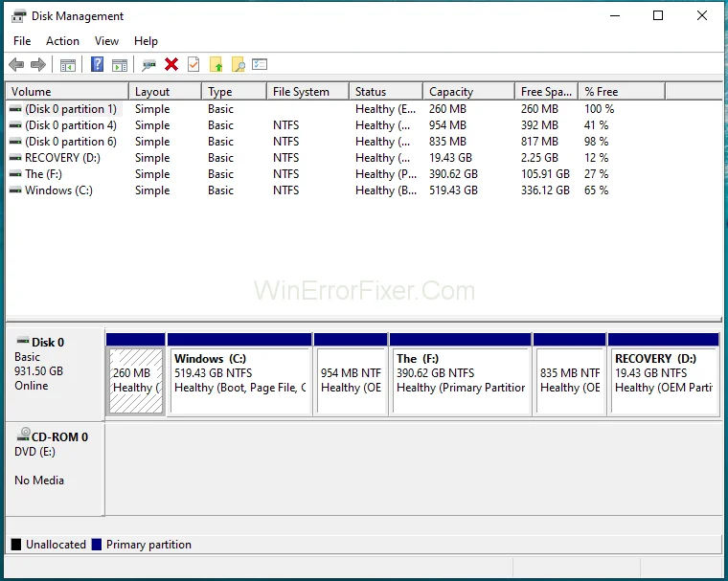Screen dimensions: 728x581
Task: Open the Help menu
Action: click(x=146, y=41)
